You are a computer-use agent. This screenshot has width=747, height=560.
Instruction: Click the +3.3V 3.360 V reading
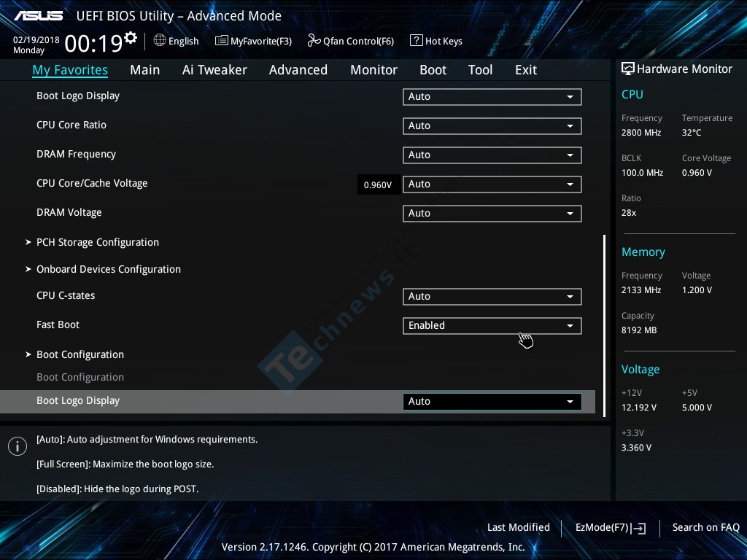pos(636,448)
